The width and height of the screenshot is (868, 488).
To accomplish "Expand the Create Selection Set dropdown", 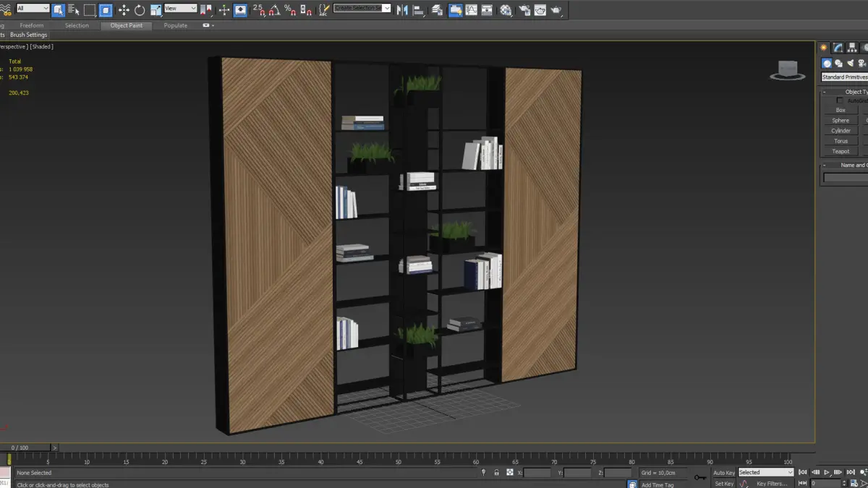I will [x=386, y=9].
